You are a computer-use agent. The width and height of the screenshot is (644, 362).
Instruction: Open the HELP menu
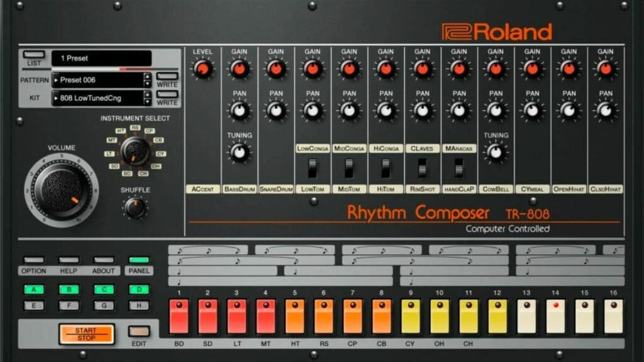click(69, 260)
